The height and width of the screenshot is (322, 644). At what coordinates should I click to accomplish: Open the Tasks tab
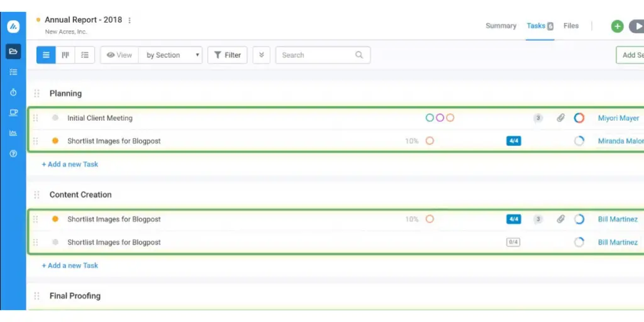click(540, 26)
